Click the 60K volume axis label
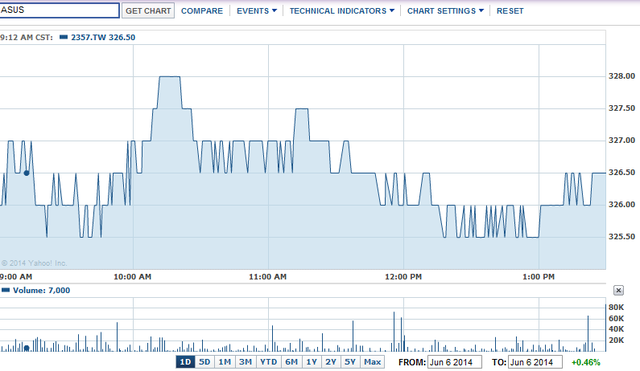The height and width of the screenshot is (371, 640). (x=616, y=318)
